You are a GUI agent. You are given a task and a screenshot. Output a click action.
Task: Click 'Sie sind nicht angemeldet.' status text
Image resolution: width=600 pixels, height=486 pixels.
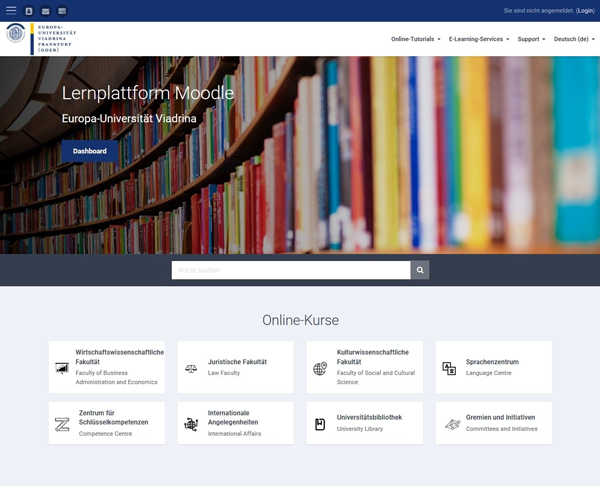pos(539,11)
